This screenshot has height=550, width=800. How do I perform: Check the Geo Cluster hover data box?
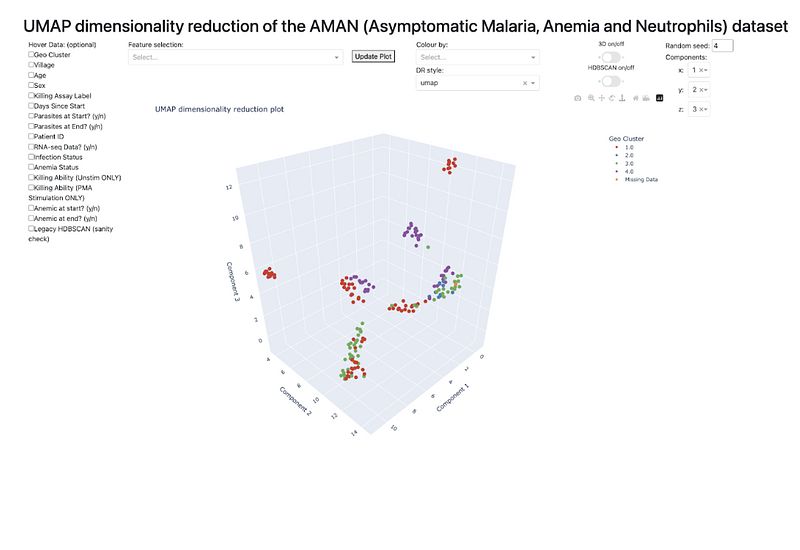point(32,55)
